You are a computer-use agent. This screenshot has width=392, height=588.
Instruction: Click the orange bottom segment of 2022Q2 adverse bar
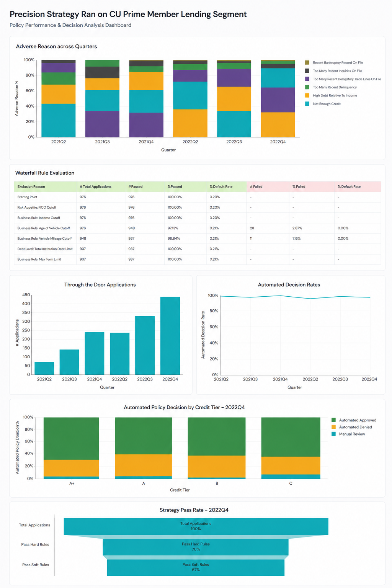point(190,123)
